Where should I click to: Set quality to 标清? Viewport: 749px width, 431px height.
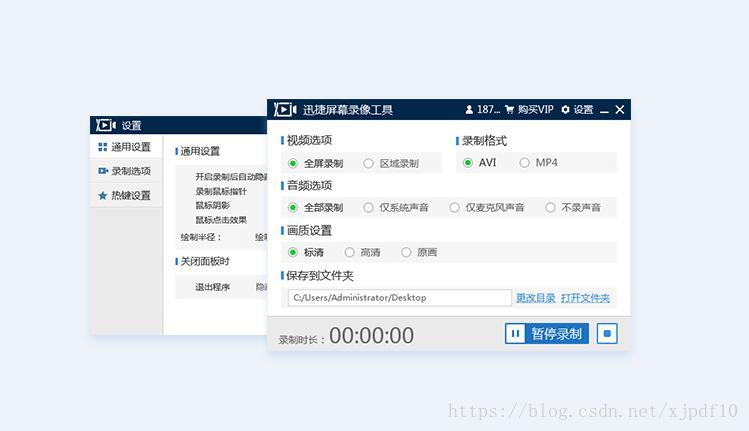click(x=306, y=252)
